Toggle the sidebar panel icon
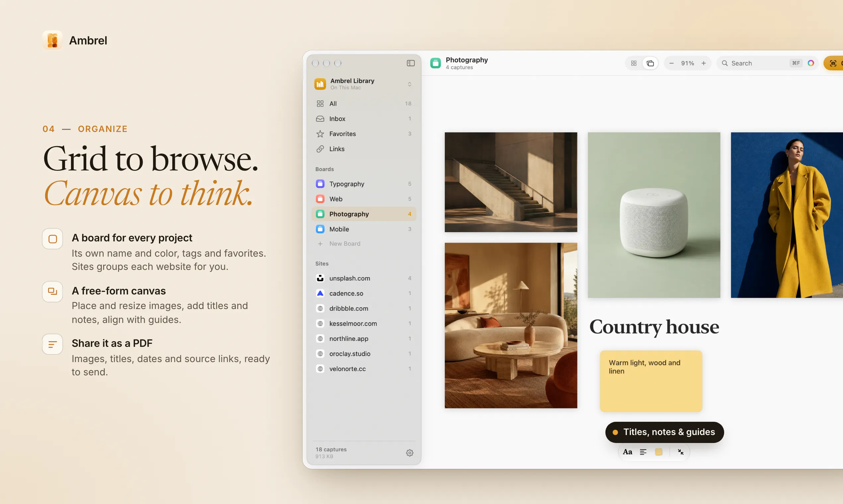 point(411,63)
